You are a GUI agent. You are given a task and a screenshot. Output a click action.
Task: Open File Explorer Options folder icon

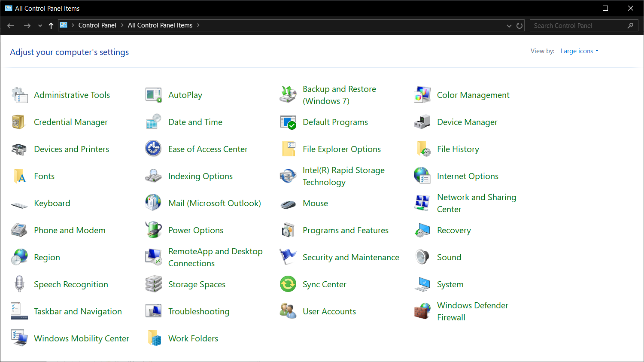tap(288, 149)
